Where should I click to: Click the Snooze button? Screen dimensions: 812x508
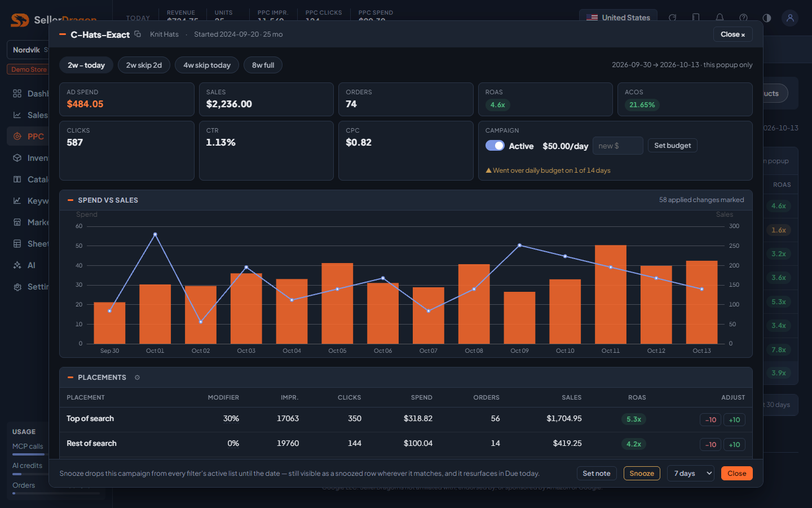[642, 474]
